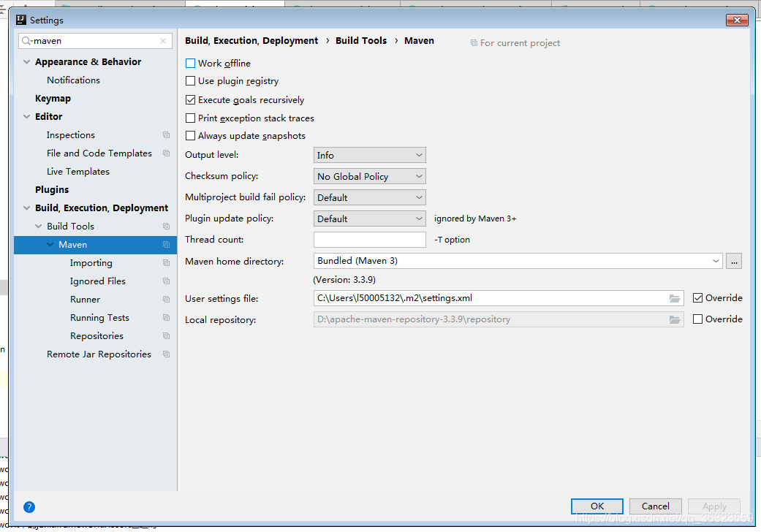Screen dimensions: 761x532
Task: Select Running Tests under Maven
Action: click(99, 318)
